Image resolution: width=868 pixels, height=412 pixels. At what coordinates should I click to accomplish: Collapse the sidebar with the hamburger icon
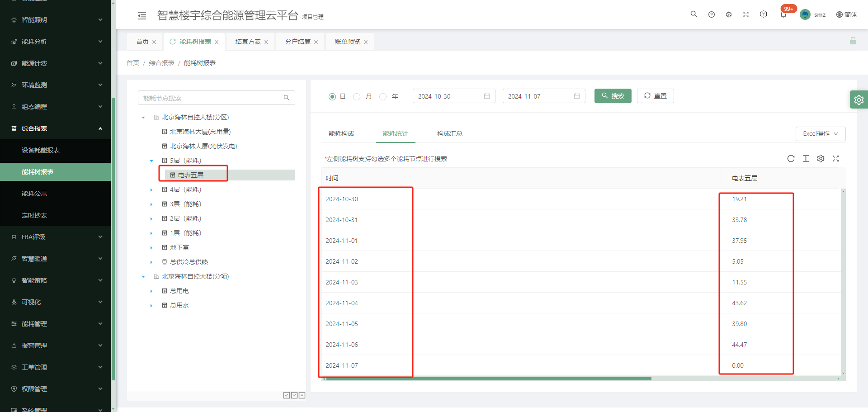(142, 16)
